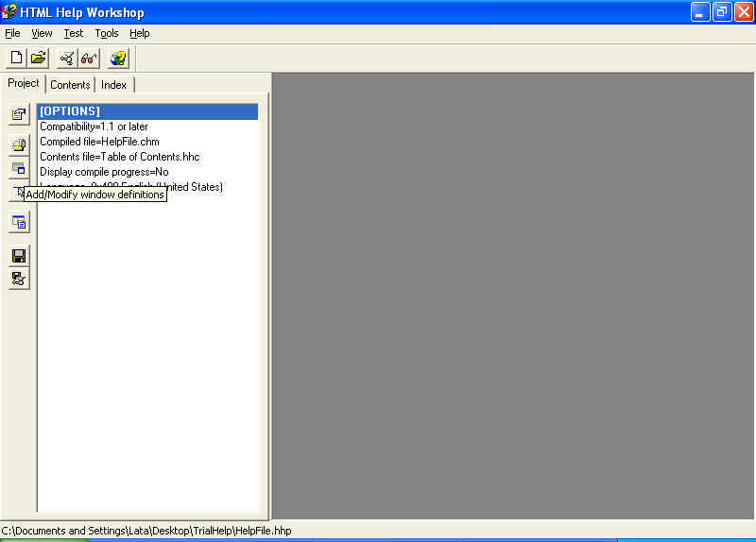Switch to the Index tab
This screenshot has width=756, height=542.
click(113, 85)
